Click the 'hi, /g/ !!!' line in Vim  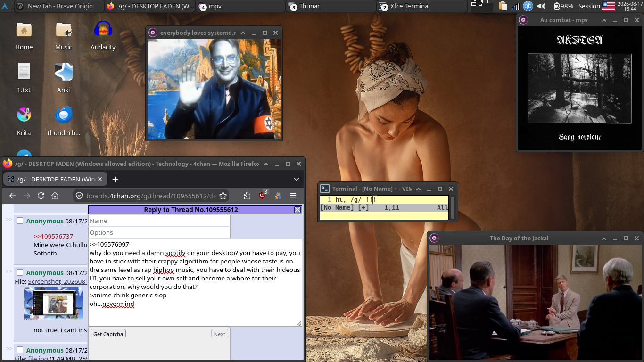point(356,200)
